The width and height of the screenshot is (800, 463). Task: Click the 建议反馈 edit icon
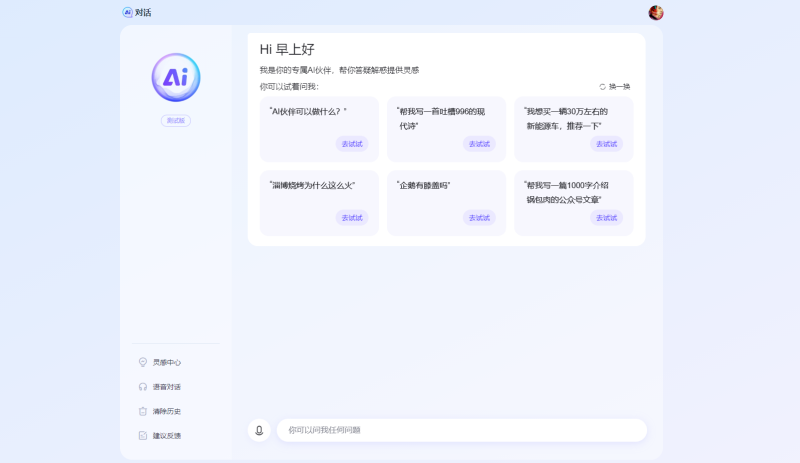143,436
